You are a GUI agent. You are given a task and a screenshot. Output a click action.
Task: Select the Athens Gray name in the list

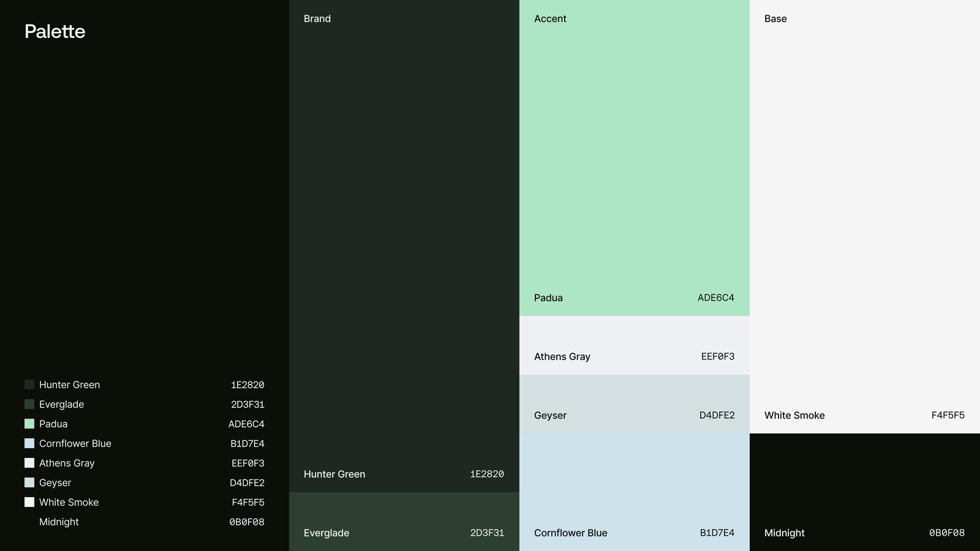[67, 463]
